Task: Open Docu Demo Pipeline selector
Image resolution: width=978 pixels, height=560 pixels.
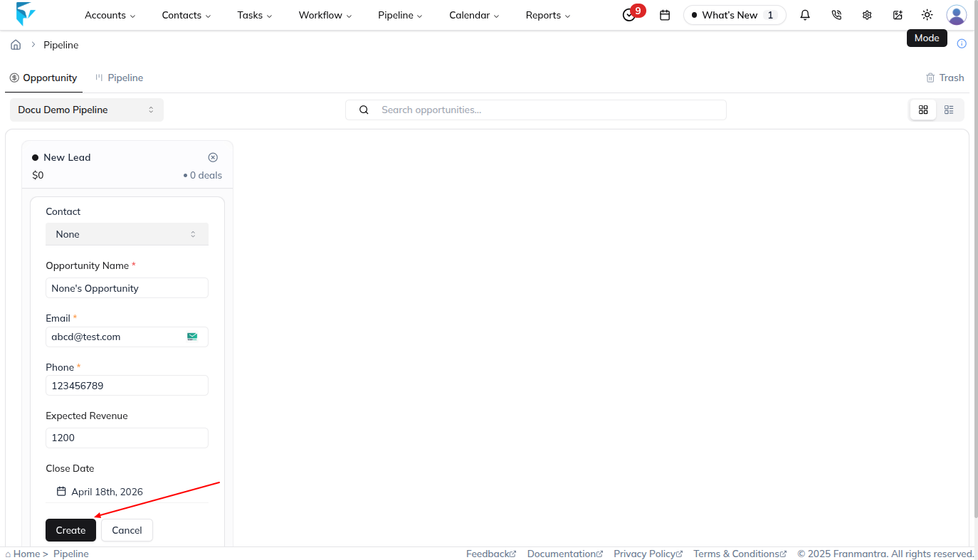Action: [x=87, y=110]
